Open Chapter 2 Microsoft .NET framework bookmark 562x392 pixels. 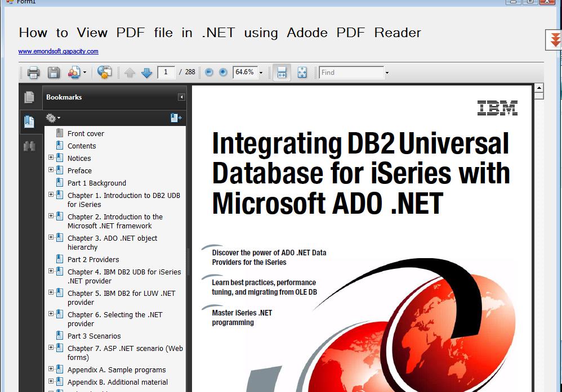[x=115, y=221]
